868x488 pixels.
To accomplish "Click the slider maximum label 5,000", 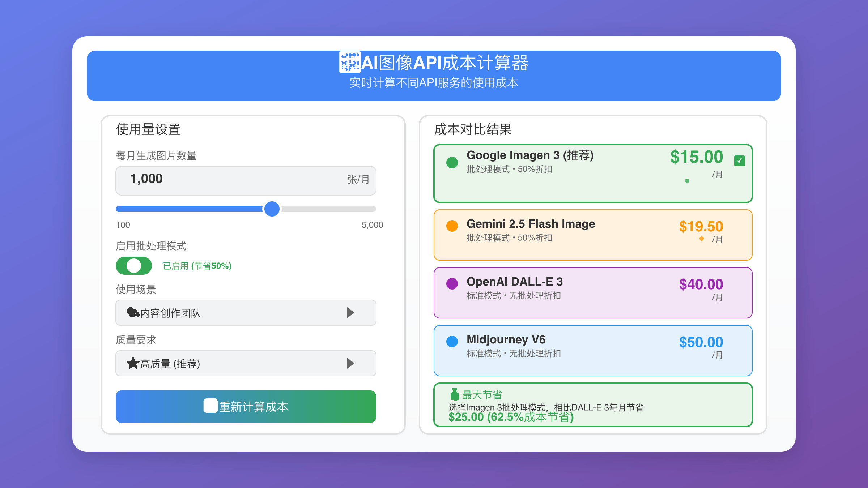I will [x=372, y=225].
